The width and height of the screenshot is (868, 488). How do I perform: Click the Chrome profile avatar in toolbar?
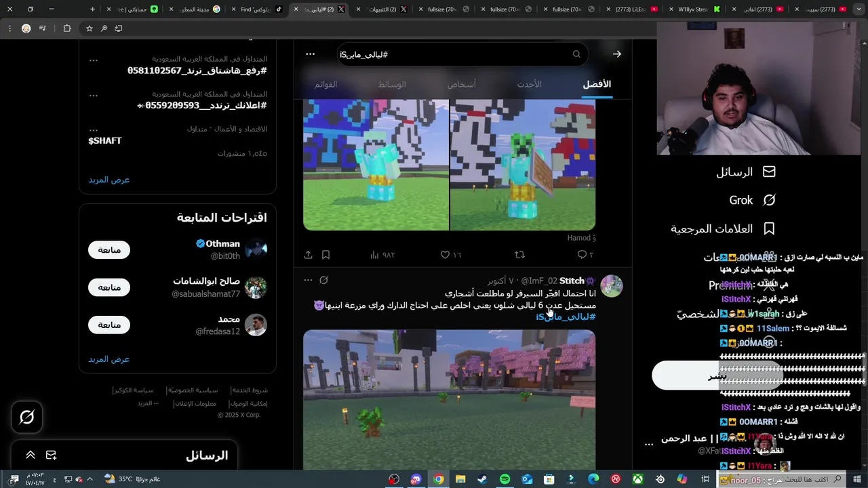pos(26,28)
